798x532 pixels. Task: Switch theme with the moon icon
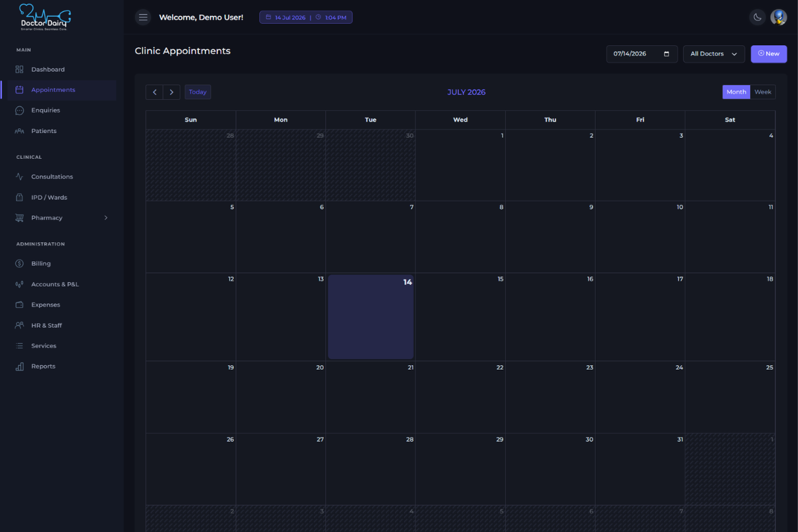point(757,17)
